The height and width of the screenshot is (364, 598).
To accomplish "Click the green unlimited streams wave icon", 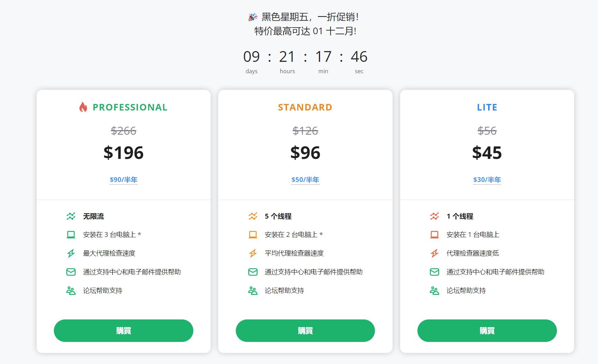I will 71,216.
